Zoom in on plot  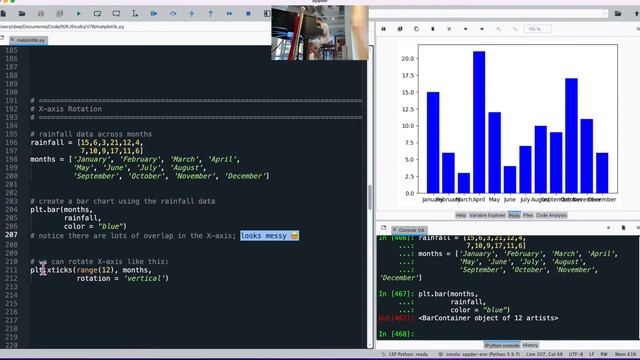pyautogui.click(x=515, y=29)
